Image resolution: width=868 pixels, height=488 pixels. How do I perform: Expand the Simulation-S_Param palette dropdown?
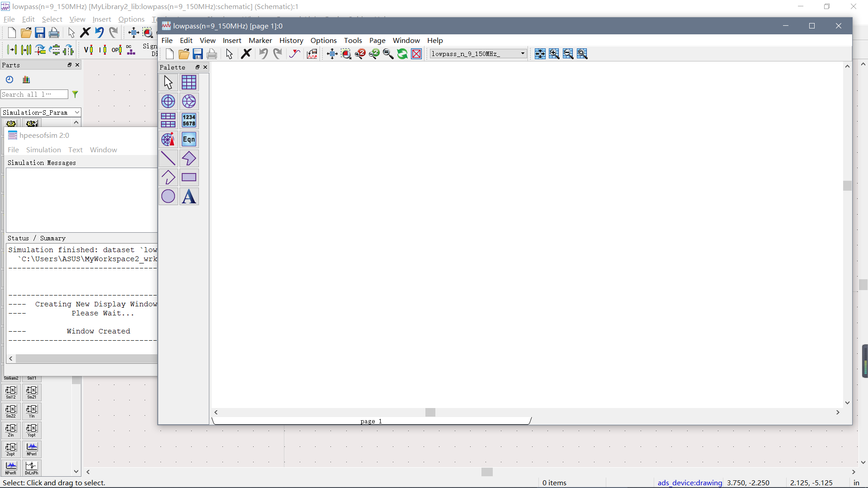pos(77,113)
